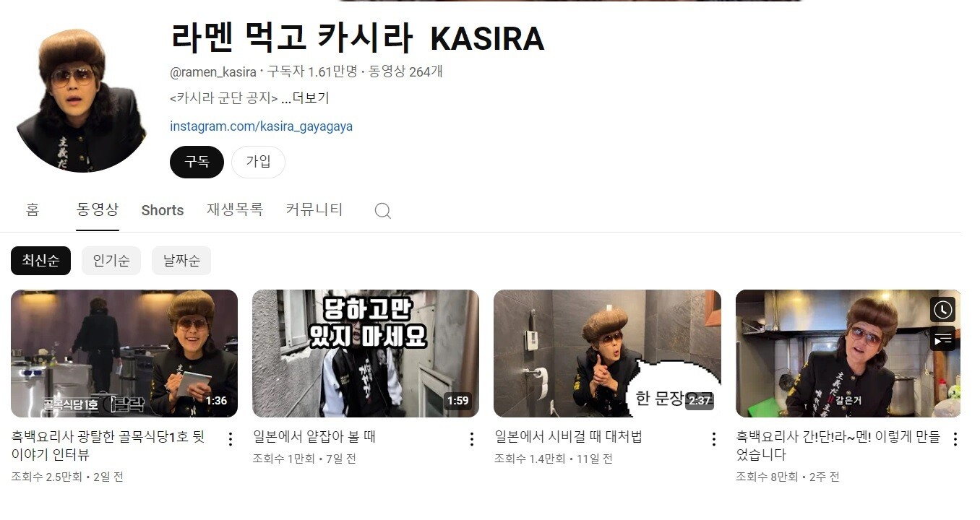Image resolution: width=980 pixels, height=520 pixels.
Task: Click the 구독 subscribe button
Action: 197,162
